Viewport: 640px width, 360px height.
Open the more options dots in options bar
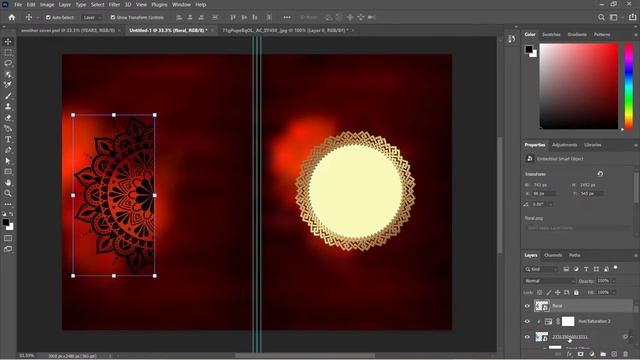tap(287, 17)
